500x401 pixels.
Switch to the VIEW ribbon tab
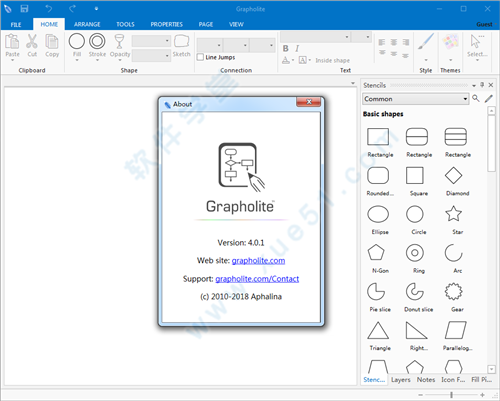click(236, 24)
